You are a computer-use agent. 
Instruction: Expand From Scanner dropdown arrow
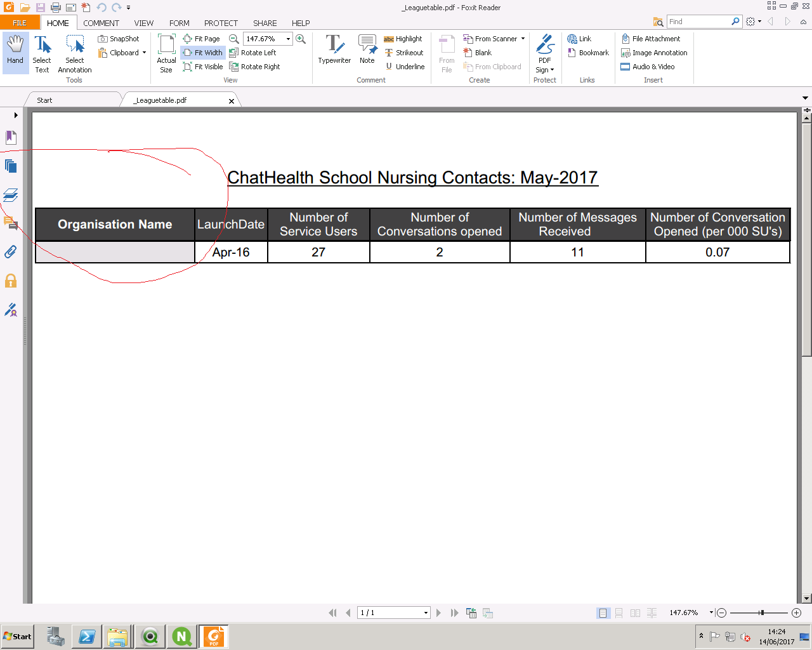[x=523, y=39]
